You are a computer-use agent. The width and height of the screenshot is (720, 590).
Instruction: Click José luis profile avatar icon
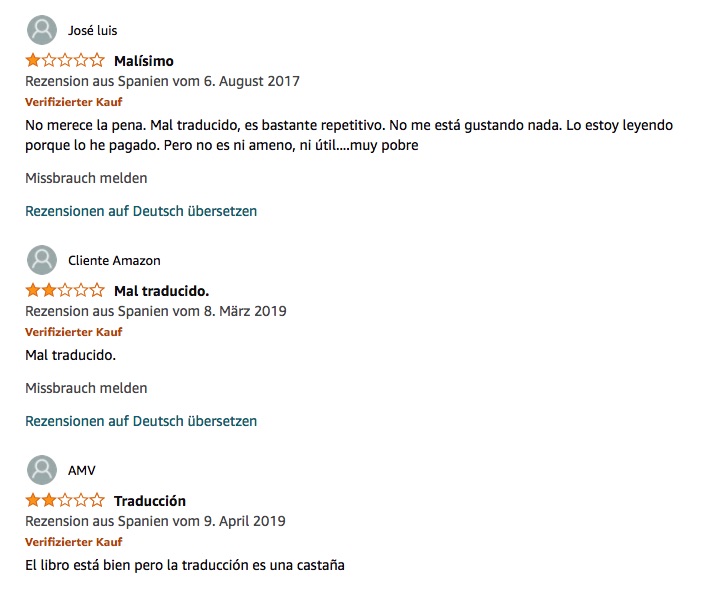tap(42, 30)
